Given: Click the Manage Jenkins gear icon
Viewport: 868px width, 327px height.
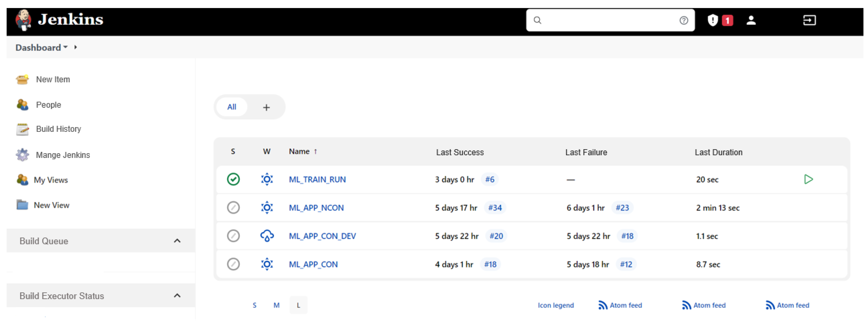Looking at the screenshot, I should point(22,155).
